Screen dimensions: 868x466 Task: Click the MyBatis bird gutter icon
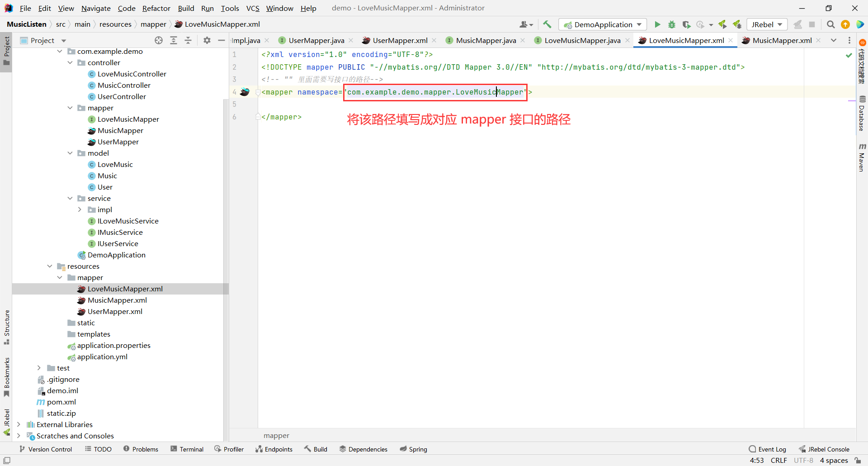(245, 92)
